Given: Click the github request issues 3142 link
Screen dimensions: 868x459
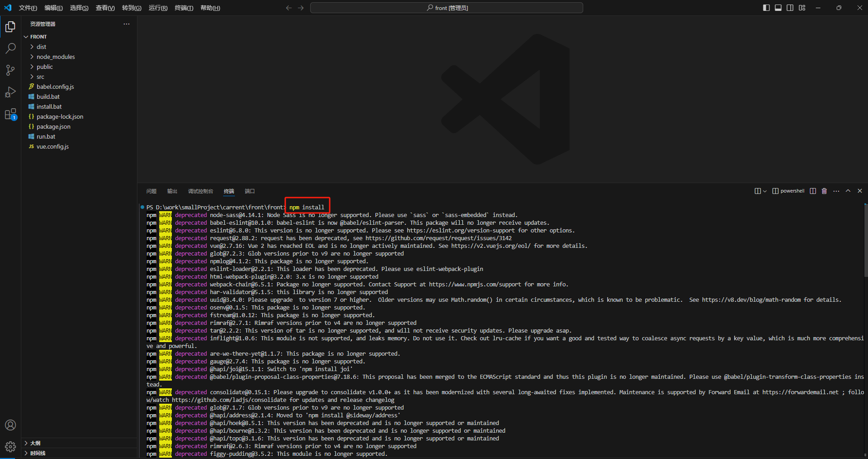Looking at the screenshot, I should pos(439,238).
